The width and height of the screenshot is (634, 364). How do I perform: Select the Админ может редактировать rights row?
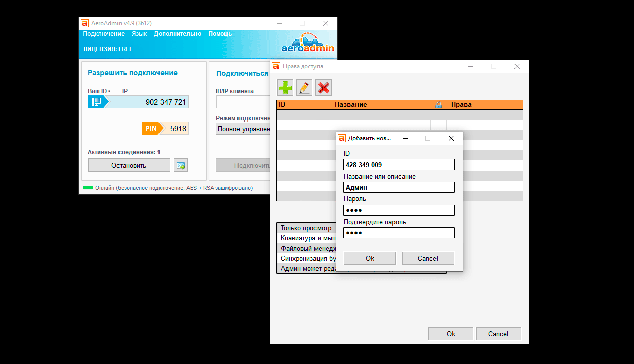click(x=306, y=268)
